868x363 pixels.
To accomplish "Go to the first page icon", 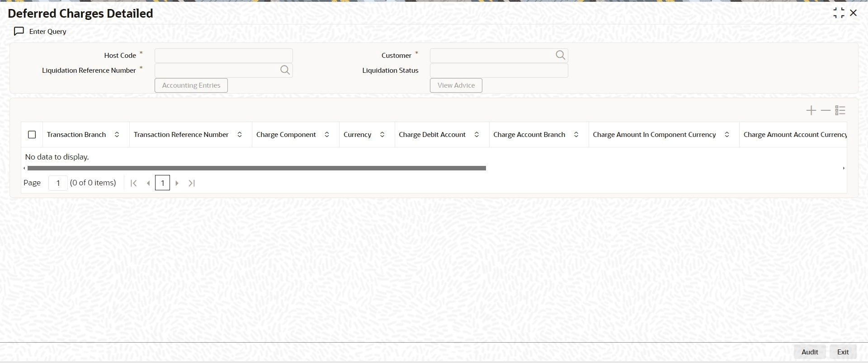I will click(133, 183).
